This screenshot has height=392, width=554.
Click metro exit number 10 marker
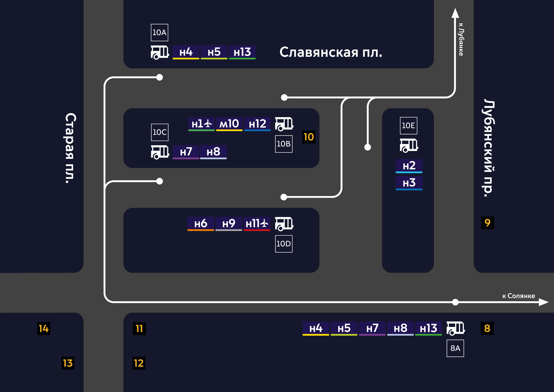coord(309,137)
